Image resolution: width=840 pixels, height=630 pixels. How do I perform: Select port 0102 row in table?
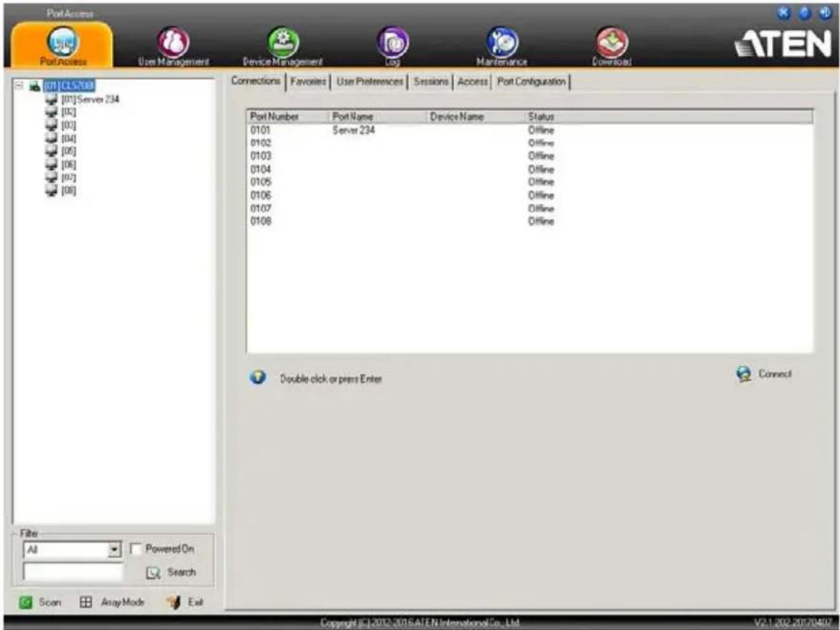coord(529,142)
